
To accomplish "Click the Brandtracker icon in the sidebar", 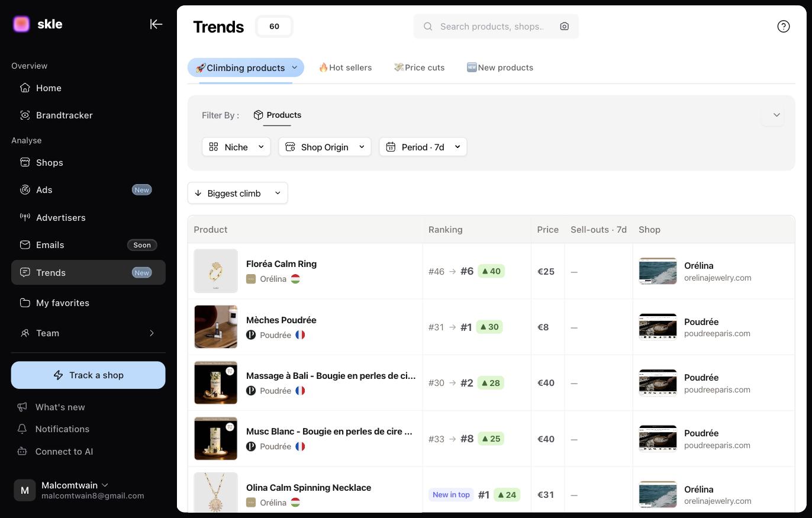I will coord(25,115).
